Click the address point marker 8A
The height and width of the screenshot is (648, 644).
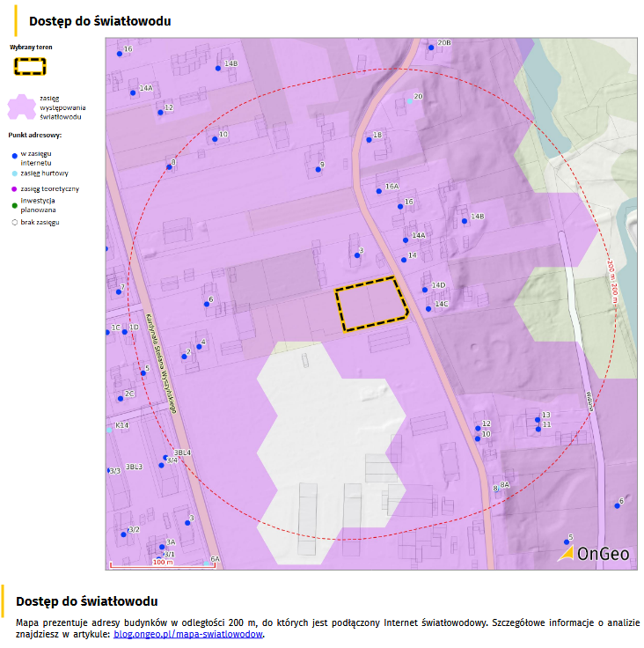496,488
